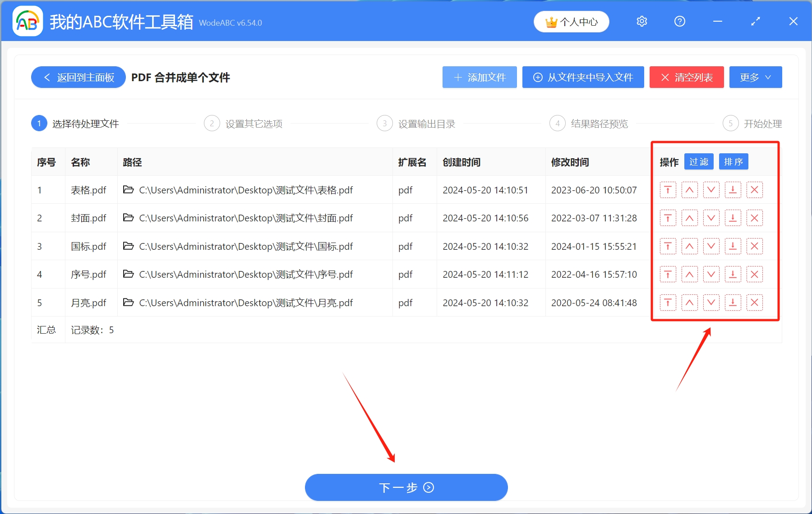
Task: Open the settings gear in title bar
Action: (641, 21)
